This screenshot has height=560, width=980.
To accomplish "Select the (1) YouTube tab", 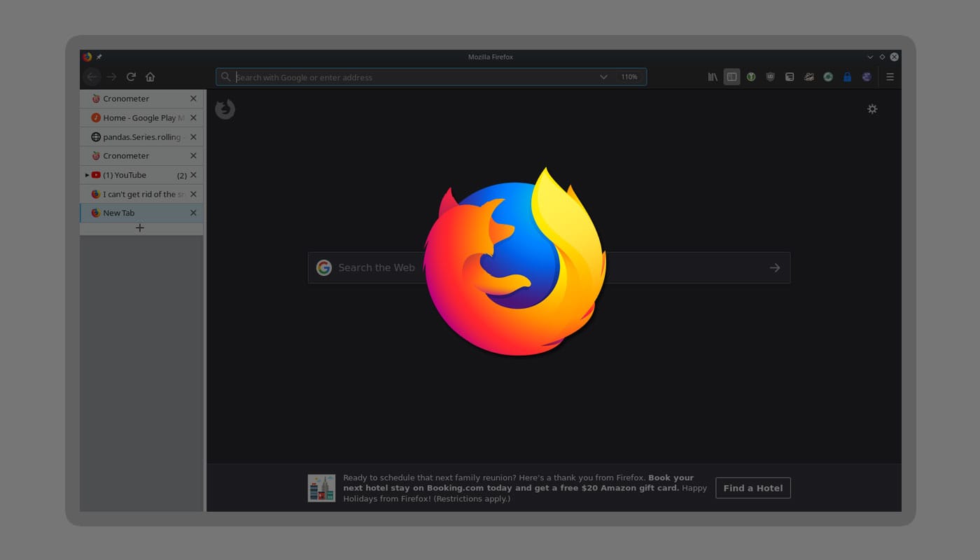I will (x=141, y=175).
